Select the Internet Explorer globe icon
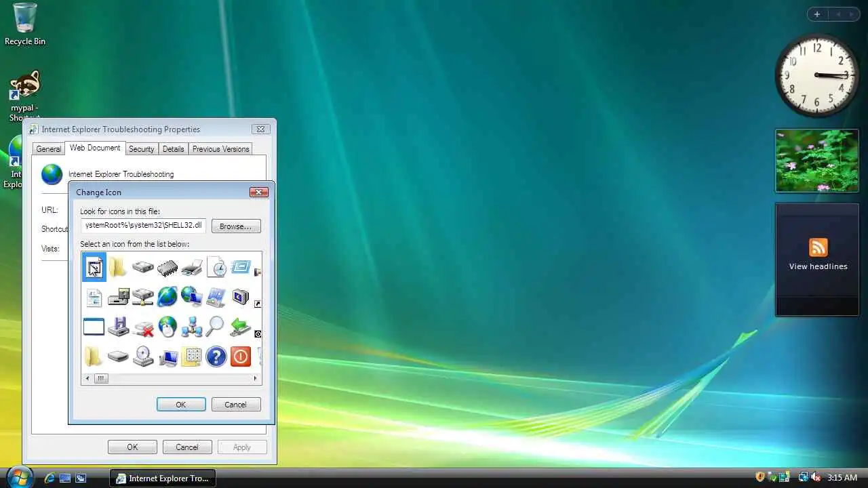 [167, 297]
